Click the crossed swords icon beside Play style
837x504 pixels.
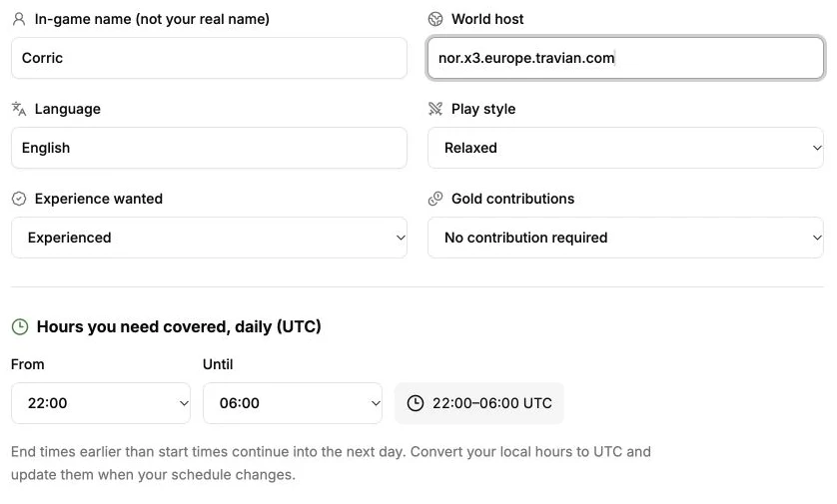click(x=435, y=109)
